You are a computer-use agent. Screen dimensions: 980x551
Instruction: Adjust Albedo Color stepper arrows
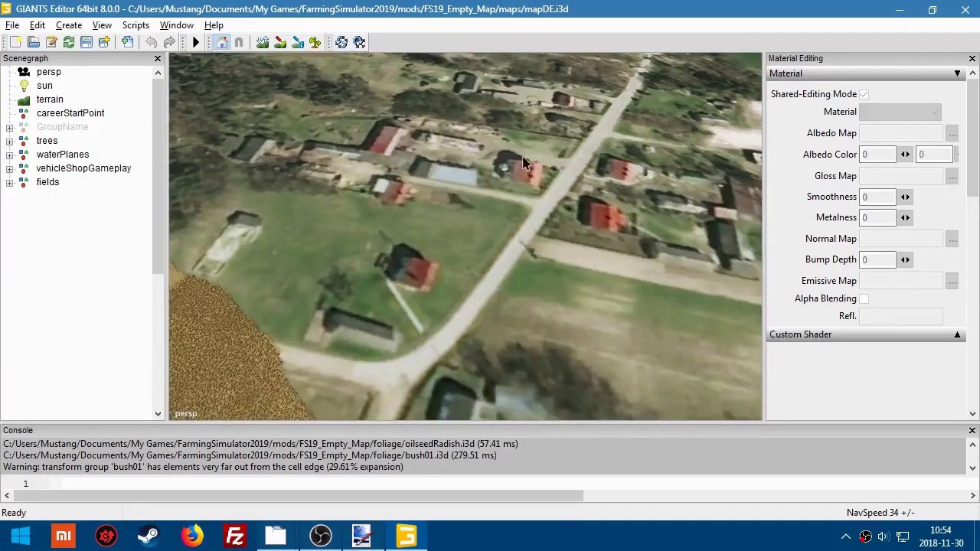click(x=905, y=155)
